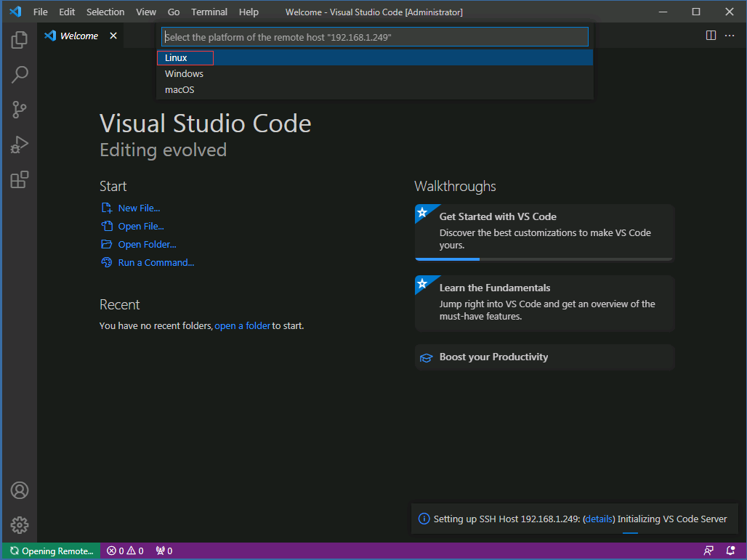Click the Opening Remote status indicator
This screenshot has width=747, height=560.
click(x=52, y=551)
